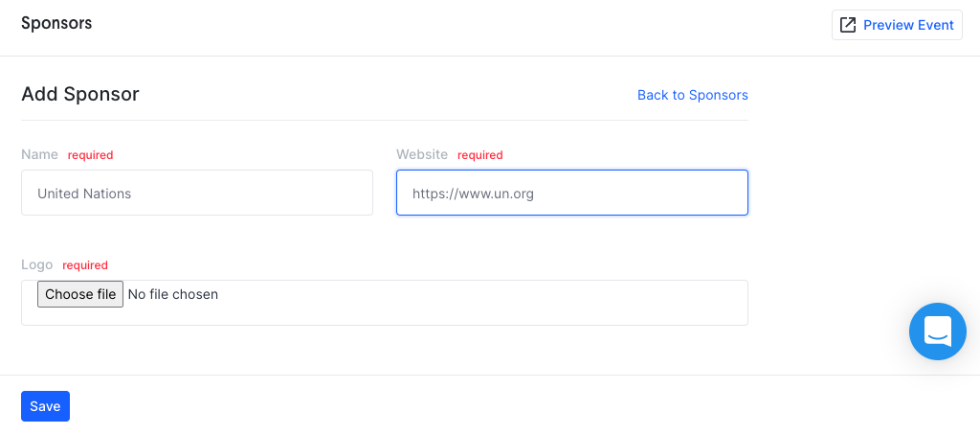Viewport: 980px width, 434px height.
Task: Click the external-link icon beside Preview Event
Action: click(x=848, y=25)
